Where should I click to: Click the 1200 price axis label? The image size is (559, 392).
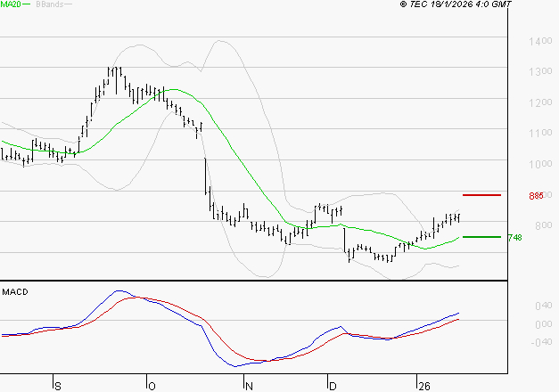point(540,102)
